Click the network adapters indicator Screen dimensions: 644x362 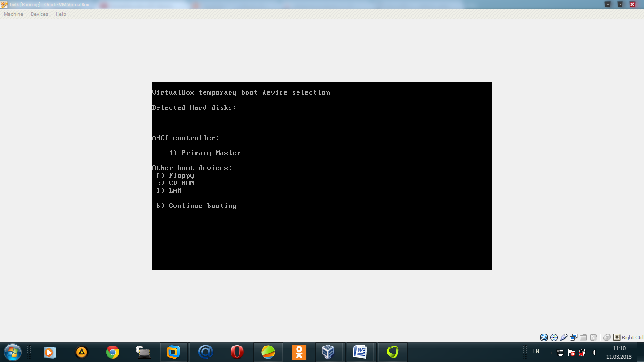point(573,337)
